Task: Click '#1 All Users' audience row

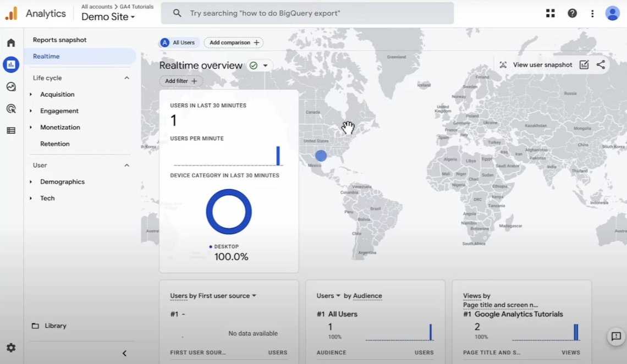Action: pos(337,314)
